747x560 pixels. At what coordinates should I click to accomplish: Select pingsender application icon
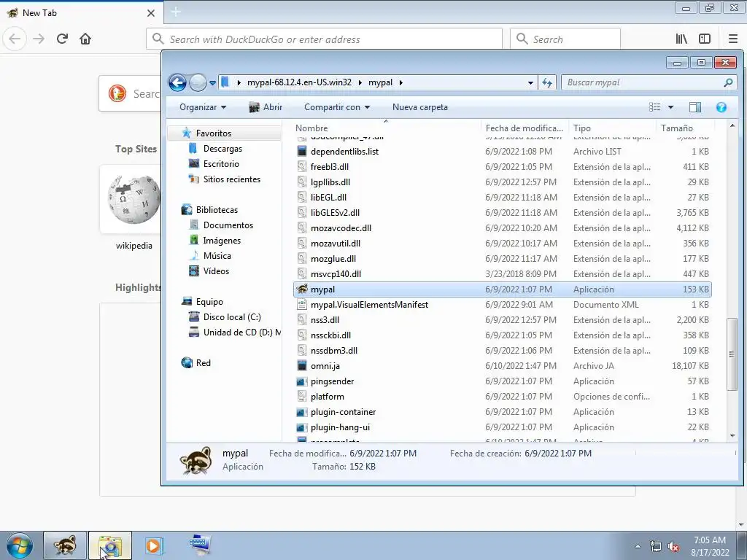tap(301, 381)
